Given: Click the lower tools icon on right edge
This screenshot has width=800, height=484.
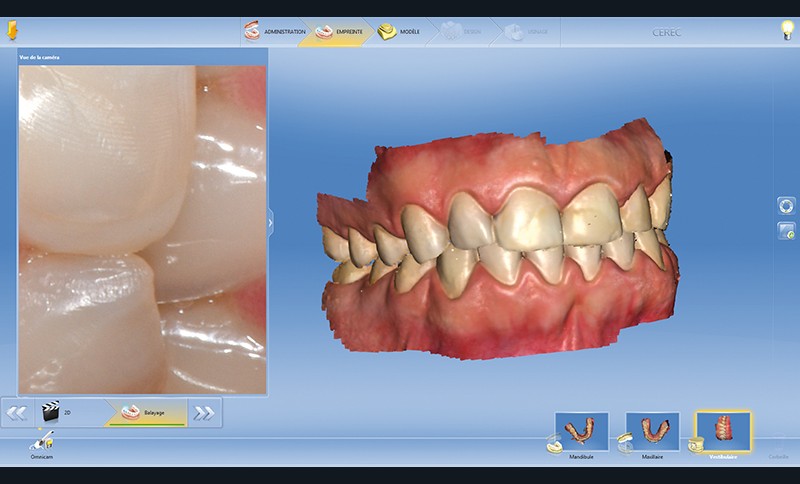Looking at the screenshot, I should coord(786,231).
